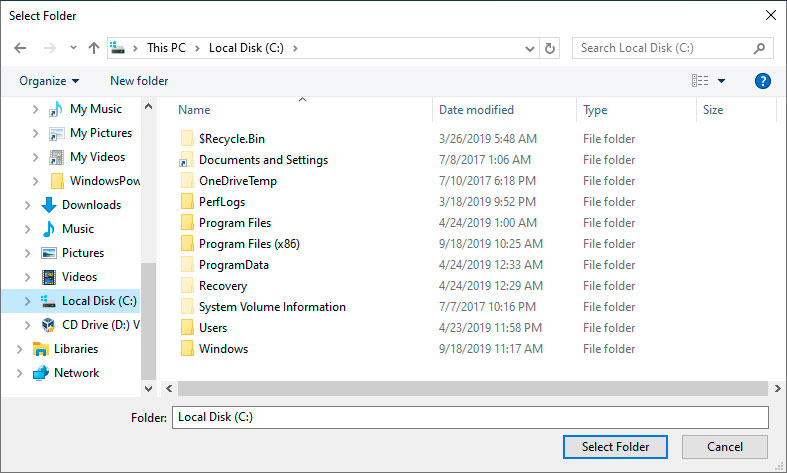Click the Folder name input field
Image resolution: width=787 pixels, height=473 pixels.
tap(470, 417)
